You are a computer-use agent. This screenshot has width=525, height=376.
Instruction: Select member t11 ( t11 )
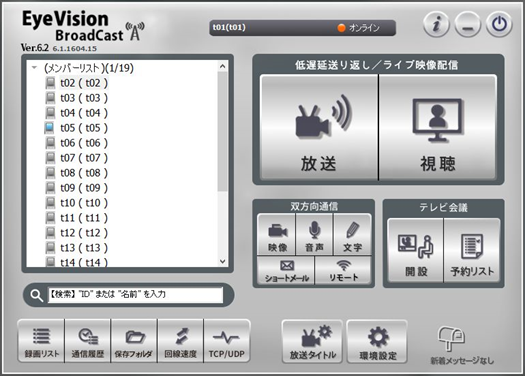pyautogui.click(x=84, y=218)
